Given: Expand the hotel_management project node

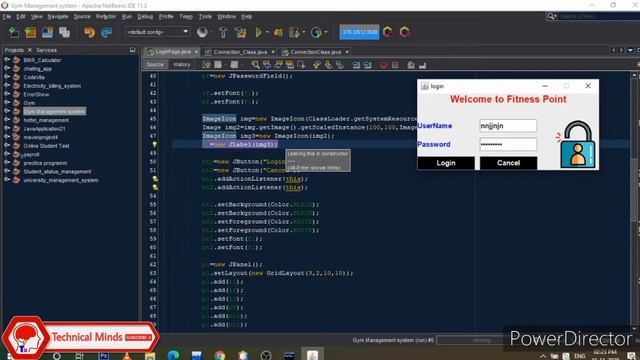Looking at the screenshot, I should point(7,120).
